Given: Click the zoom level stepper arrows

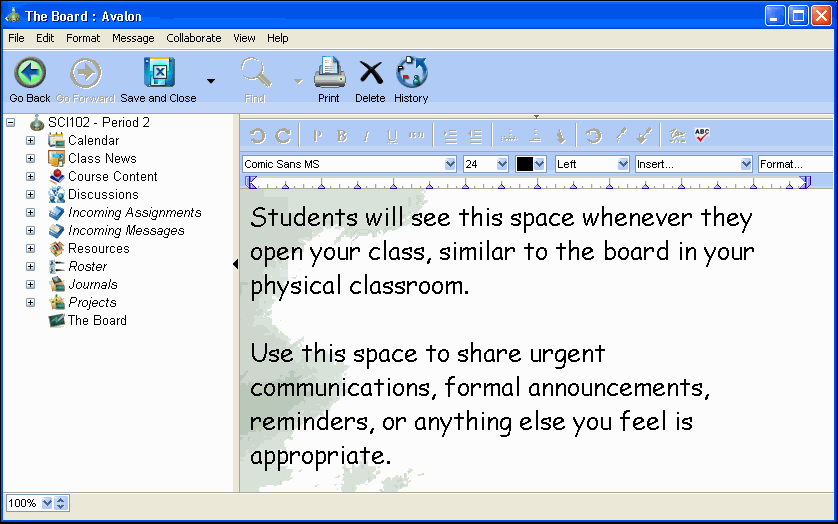Looking at the screenshot, I should (x=61, y=503).
